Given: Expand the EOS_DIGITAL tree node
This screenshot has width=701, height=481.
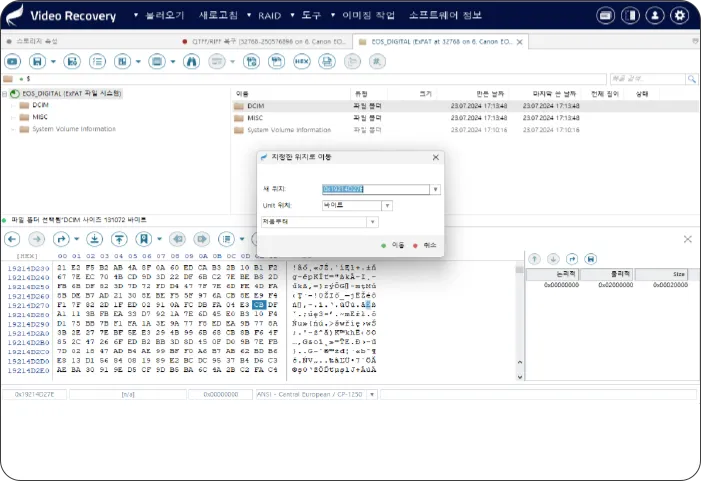Looking at the screenshot, I should (x=5, y=93).
